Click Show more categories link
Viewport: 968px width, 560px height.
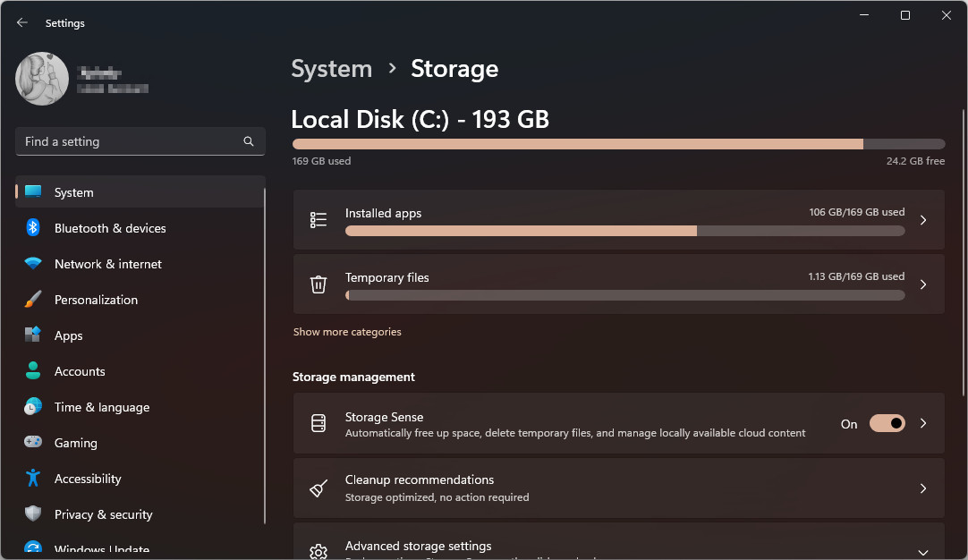tap(347, 332)
